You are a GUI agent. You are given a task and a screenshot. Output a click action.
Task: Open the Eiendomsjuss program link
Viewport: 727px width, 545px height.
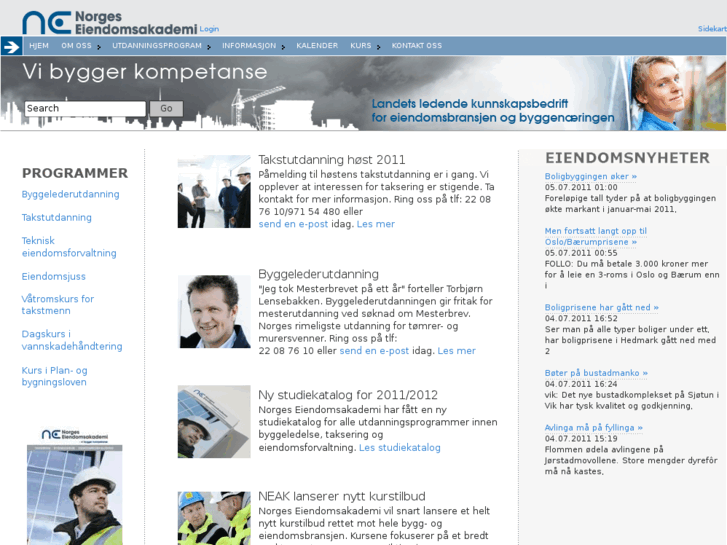tap(53, 276)
